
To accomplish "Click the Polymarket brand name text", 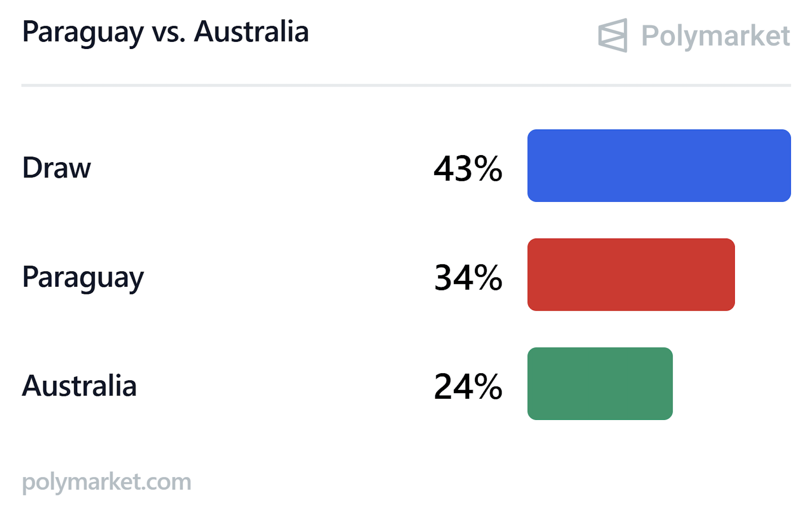I will [x=715, y=36].
